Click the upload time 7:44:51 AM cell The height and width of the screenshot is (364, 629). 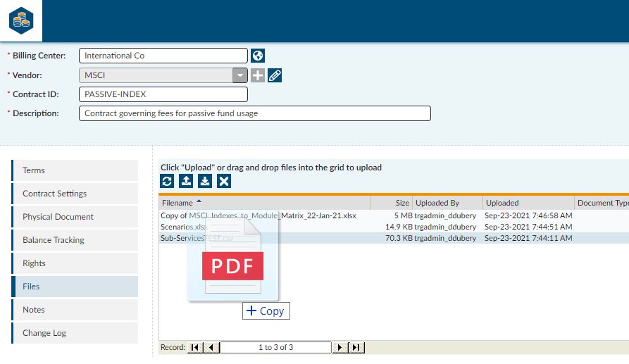[x=528, y=227]
